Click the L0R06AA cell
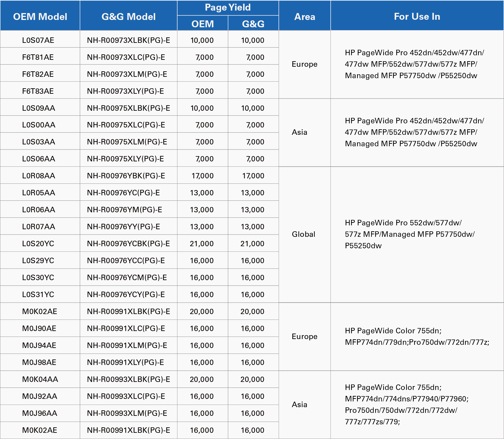 (x=40, y=209)
